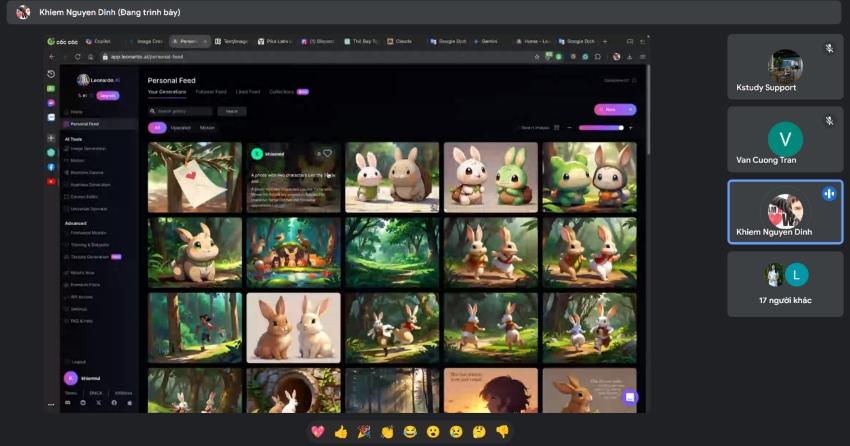
Task: Adjust the thumbnail size slider
Action: (600, 128)
